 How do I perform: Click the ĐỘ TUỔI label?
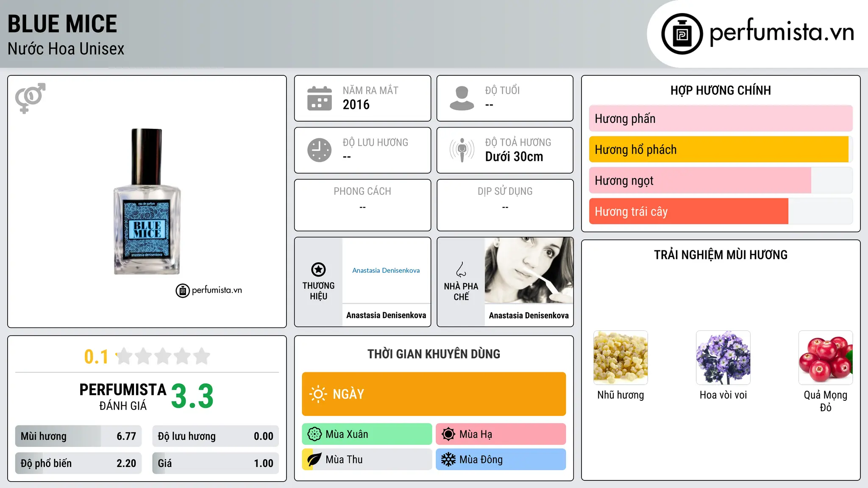(x=502, y=91)
